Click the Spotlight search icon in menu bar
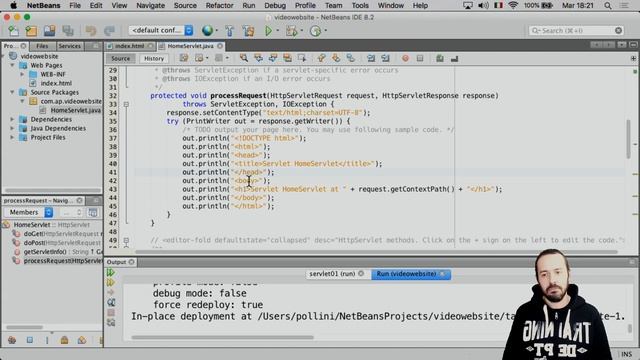This screenshot has height=360, width=640. tap(608, 6)
